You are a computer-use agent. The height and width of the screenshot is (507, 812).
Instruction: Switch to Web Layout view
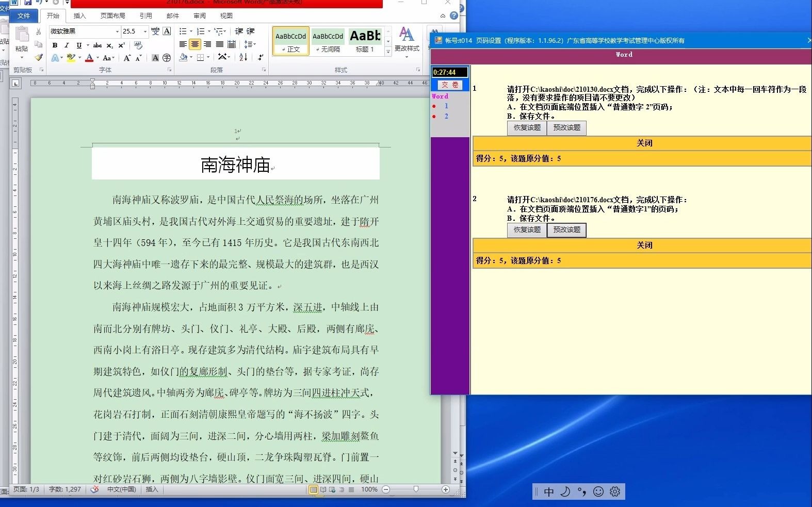(x=332, y=489)
